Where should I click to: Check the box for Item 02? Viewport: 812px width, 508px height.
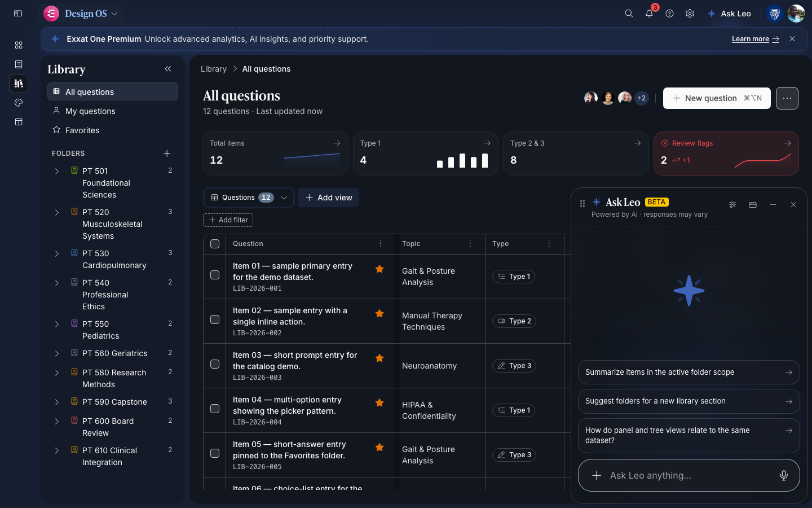pos(215,319)
